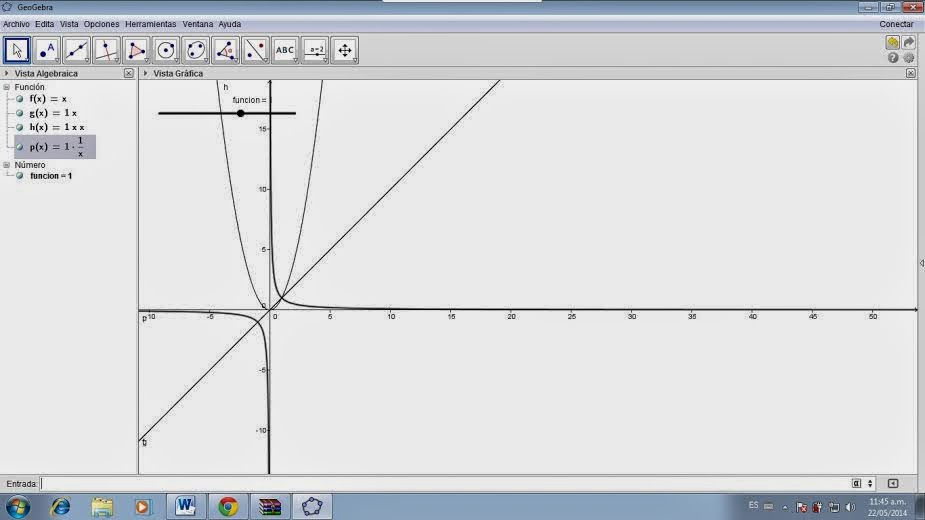Click the funcion slider track
Screen dimensions: 925x520
227,113
